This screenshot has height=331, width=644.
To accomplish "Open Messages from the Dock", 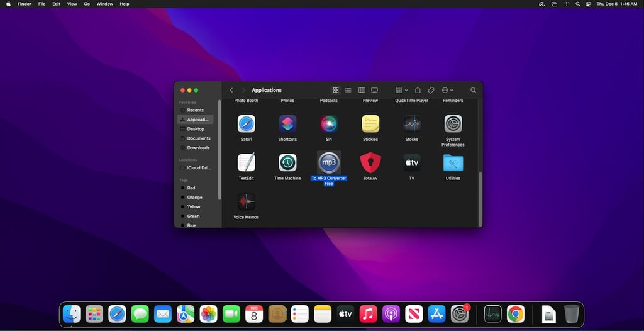I will pos(140,315).
